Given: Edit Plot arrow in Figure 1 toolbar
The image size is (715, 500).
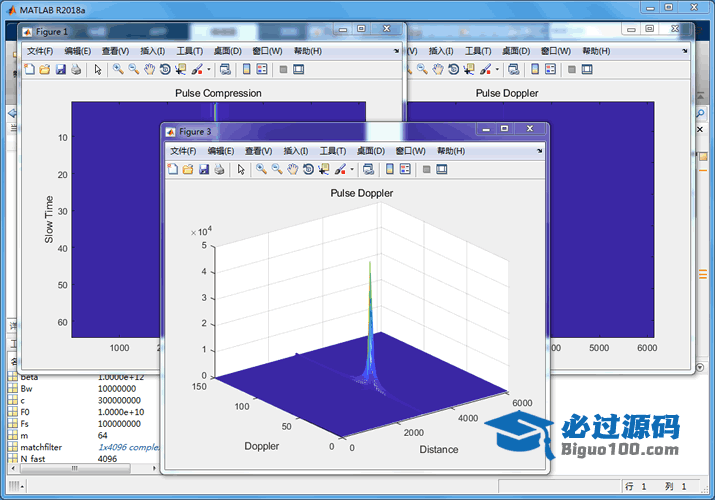Looking at the screenshot, I should coord(98,69).
